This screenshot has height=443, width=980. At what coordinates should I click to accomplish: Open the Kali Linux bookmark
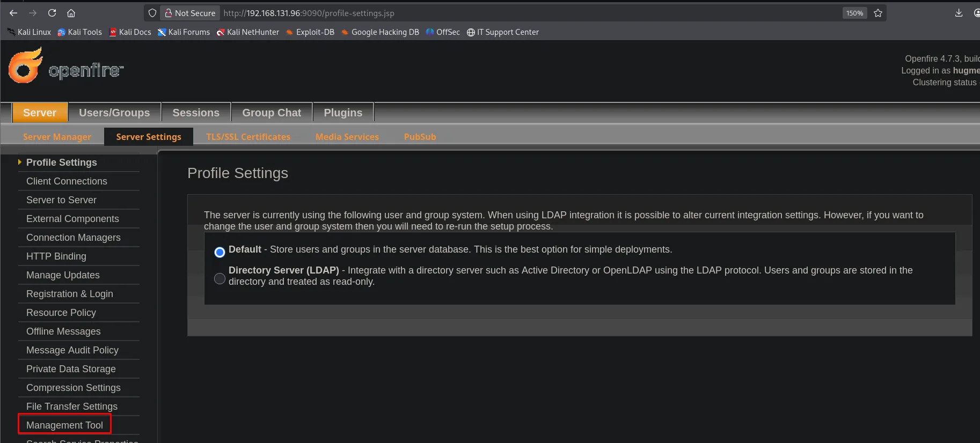coord(30,32)
